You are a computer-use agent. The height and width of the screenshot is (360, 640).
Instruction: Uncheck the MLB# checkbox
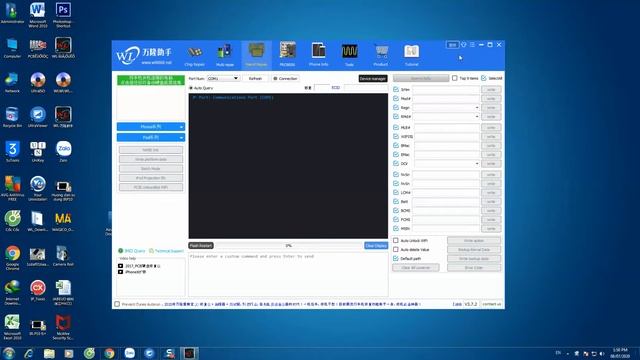pos(396,127)
